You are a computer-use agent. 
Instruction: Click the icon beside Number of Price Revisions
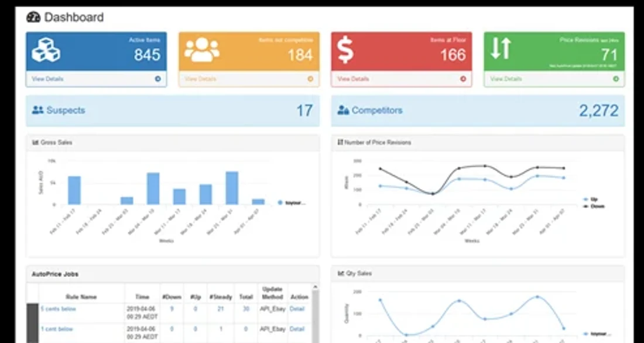(340, 143)
